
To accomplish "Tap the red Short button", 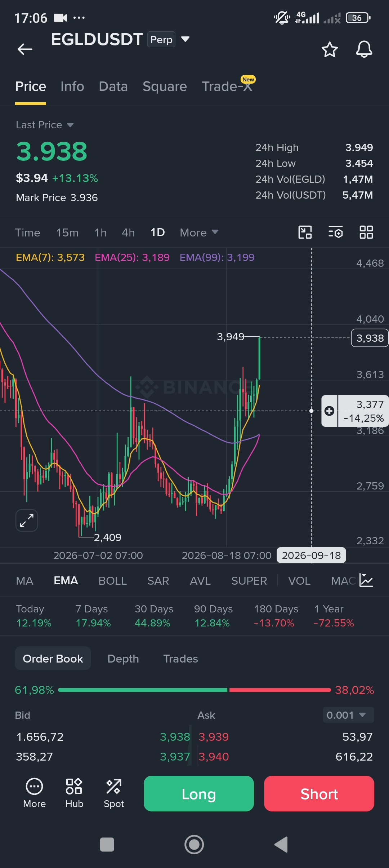I will pyautogui.click(x=319, y=794).
